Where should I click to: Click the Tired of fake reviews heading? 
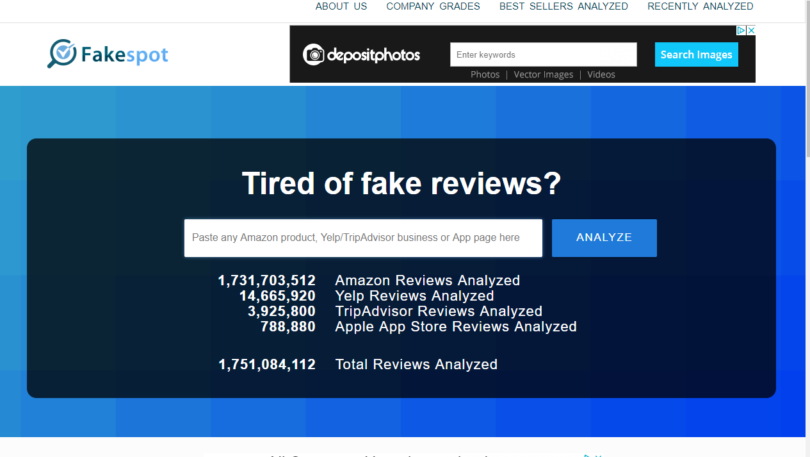401,184
